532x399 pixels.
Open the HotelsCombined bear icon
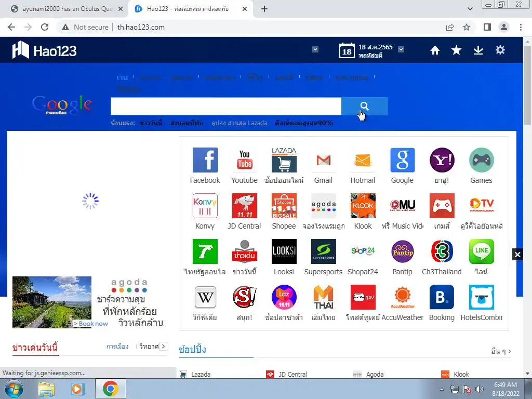click(481, 297)
